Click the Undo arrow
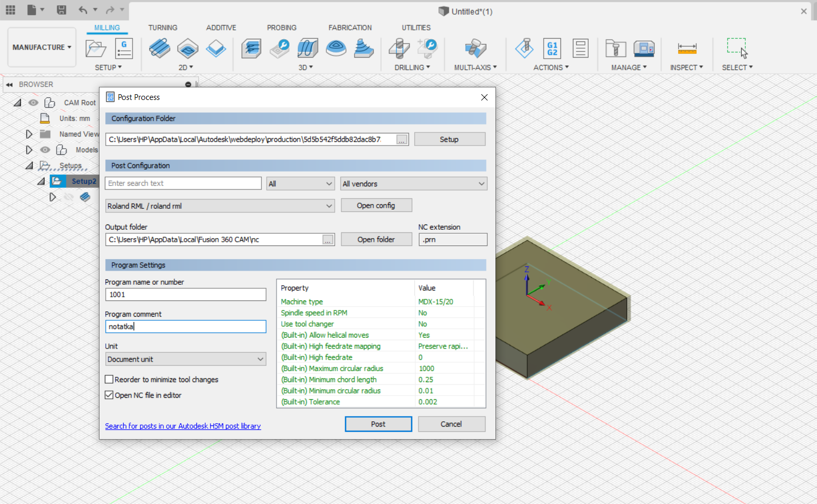817x504 pixels. tap(83, 10)
